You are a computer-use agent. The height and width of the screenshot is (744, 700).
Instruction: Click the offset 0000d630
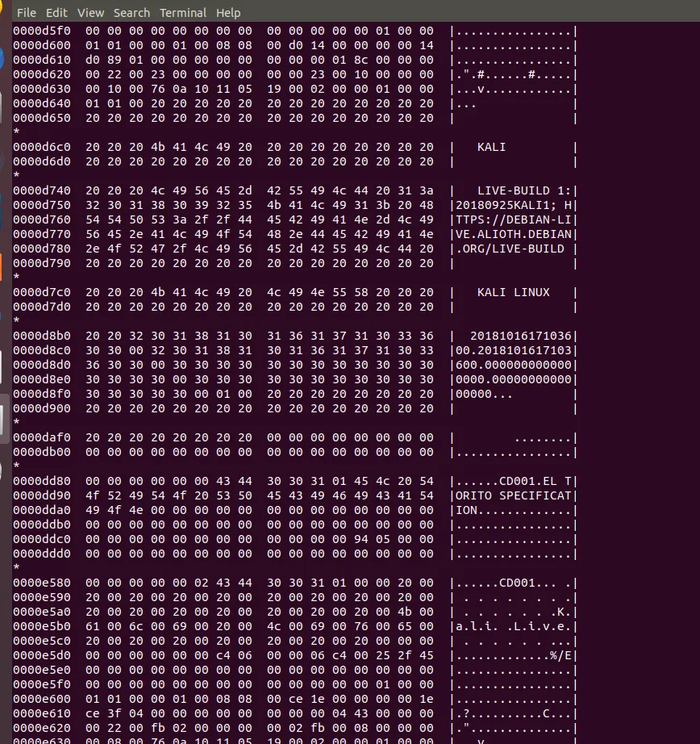[42, 90]
